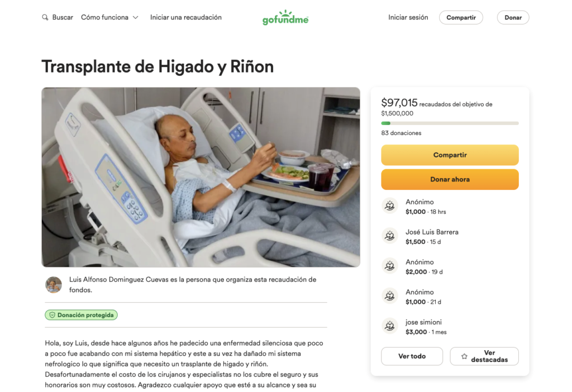The width and height of the screenshot is (572, 392).
Task: Click the search magnifier icon
Action: (x=45, y=17)
